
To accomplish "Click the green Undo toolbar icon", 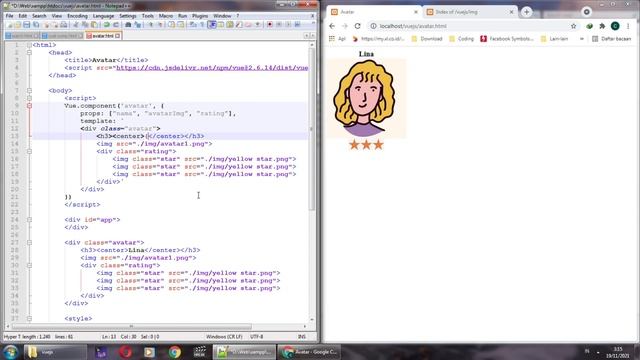I will pos(107,25).
